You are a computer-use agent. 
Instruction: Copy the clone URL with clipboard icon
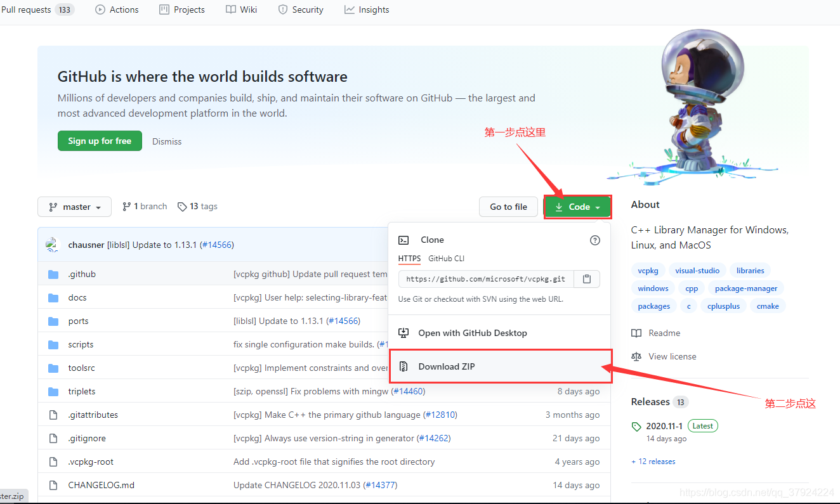click(587, 279)
